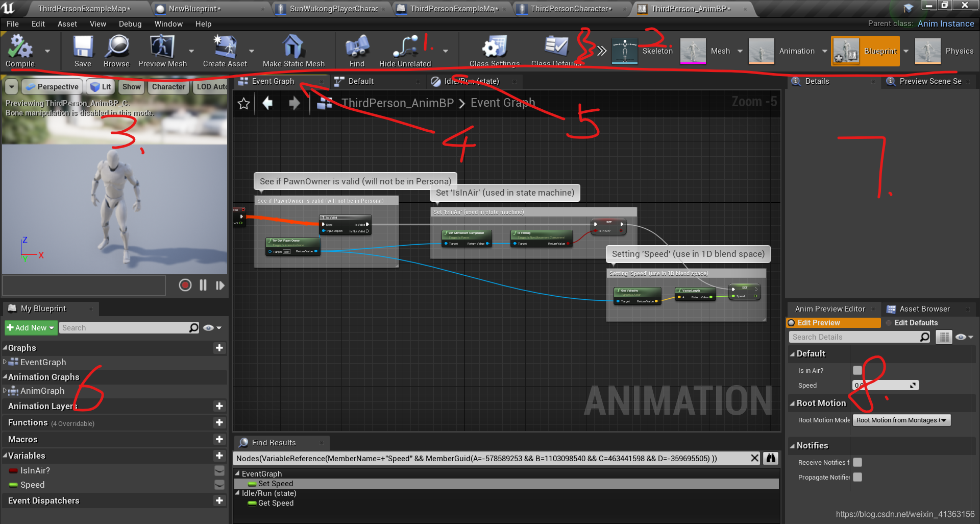This screenshot has width=980, height=524.
Task: Navigate forward in graph history
Action: pos(294,104)
